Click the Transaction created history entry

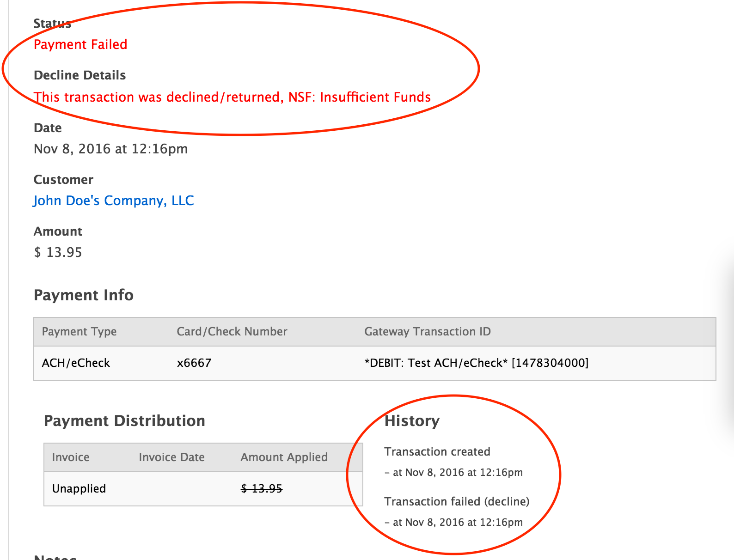click(x=437, y=452)
